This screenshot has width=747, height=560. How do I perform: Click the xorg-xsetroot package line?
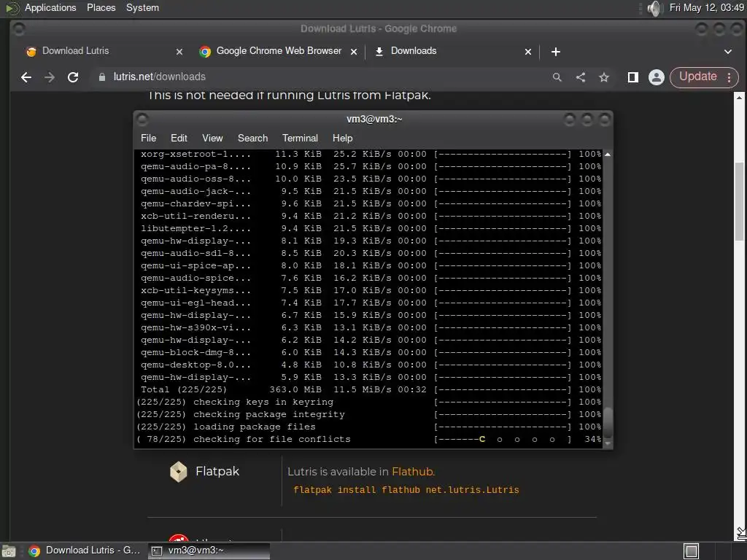369,155
